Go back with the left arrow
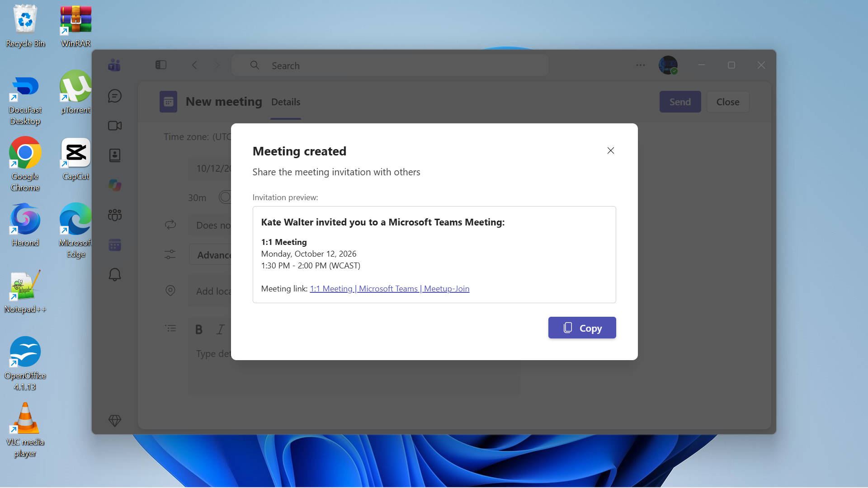The width and height of the screenshot is (868, 488). pos(195,65)
